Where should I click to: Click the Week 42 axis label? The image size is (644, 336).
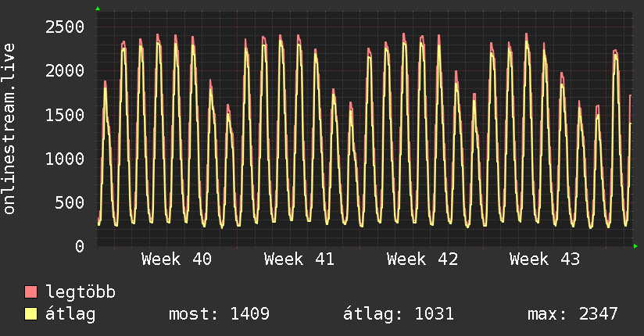[422, 259]
